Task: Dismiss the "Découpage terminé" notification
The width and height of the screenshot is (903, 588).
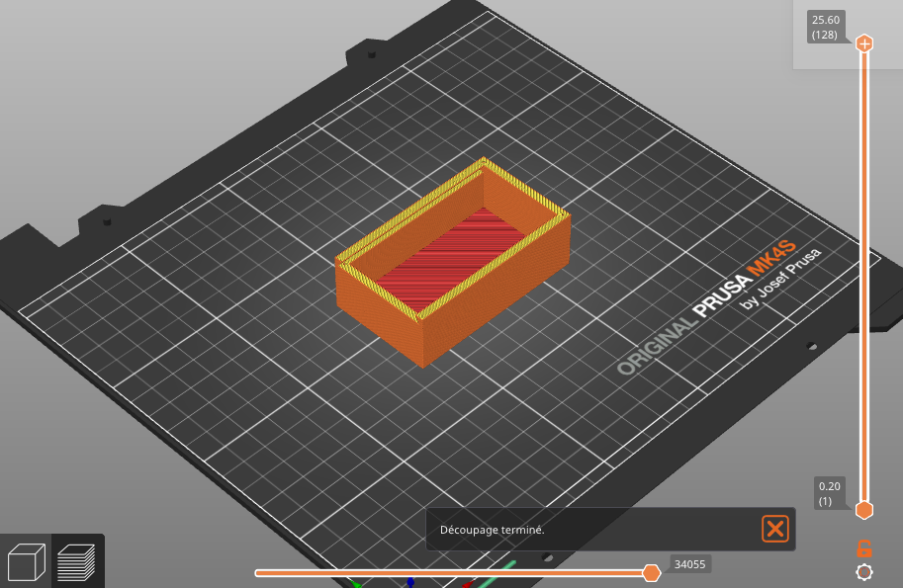Action: 775,529
